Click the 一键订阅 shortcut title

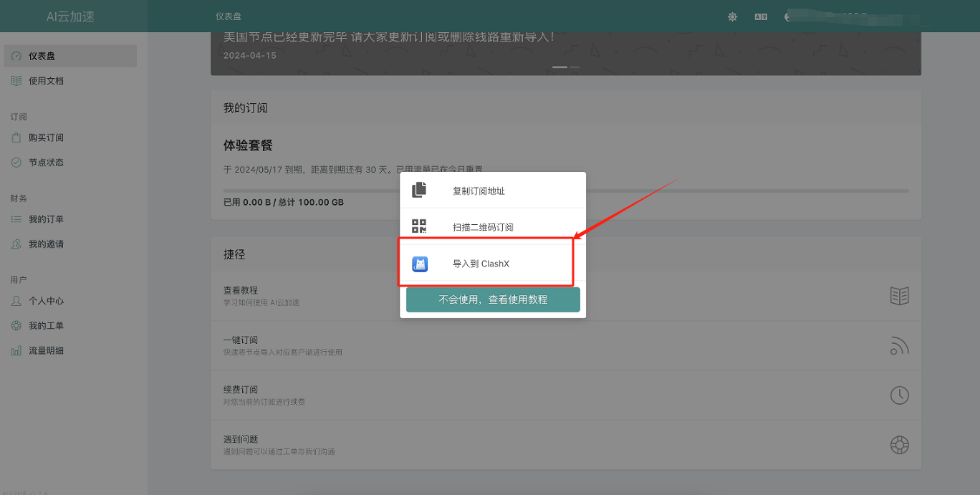coord(241,340)
